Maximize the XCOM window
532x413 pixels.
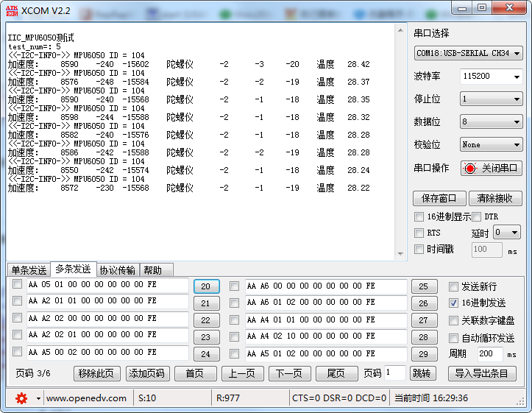[482, 7]
